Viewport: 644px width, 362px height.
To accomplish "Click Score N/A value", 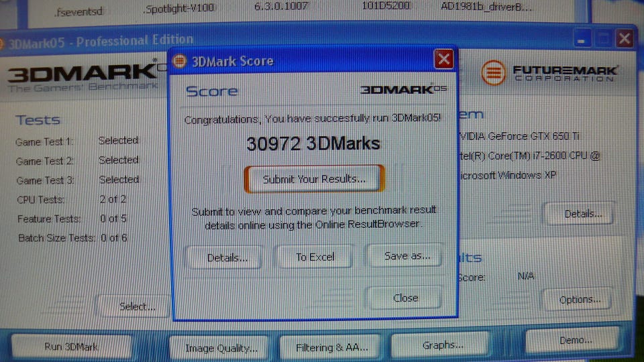I will point(526,276).
